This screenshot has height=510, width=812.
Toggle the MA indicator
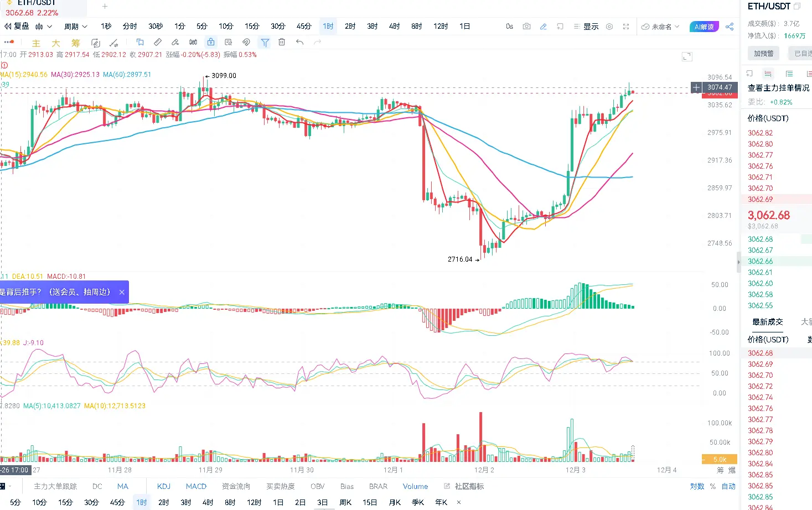(123, 486)
